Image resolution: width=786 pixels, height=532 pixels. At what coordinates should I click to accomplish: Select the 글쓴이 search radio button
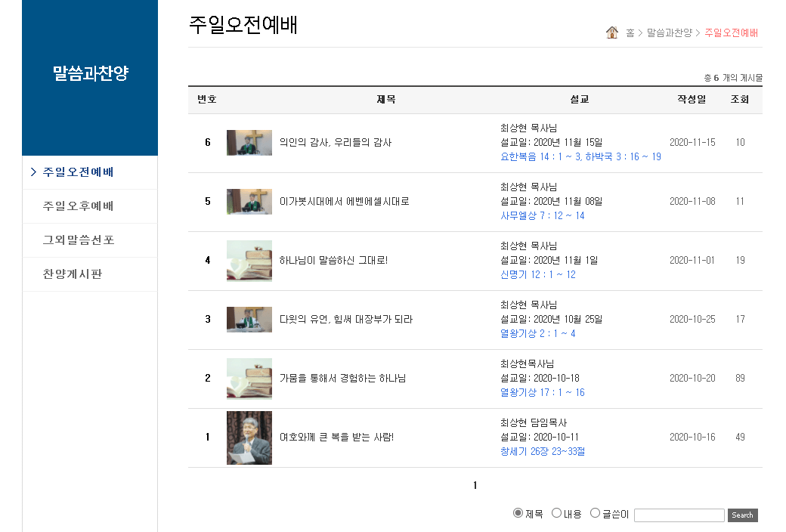tap(595, 513)
